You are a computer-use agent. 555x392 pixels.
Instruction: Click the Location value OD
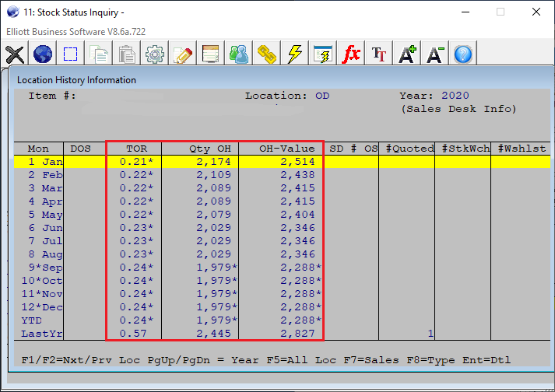pos(322,96)
